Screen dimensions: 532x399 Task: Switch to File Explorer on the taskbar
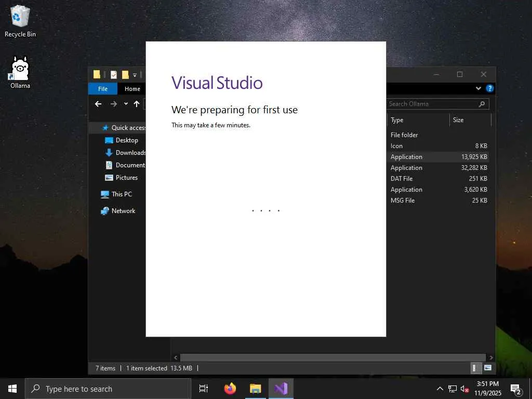[x=256, y=389]
